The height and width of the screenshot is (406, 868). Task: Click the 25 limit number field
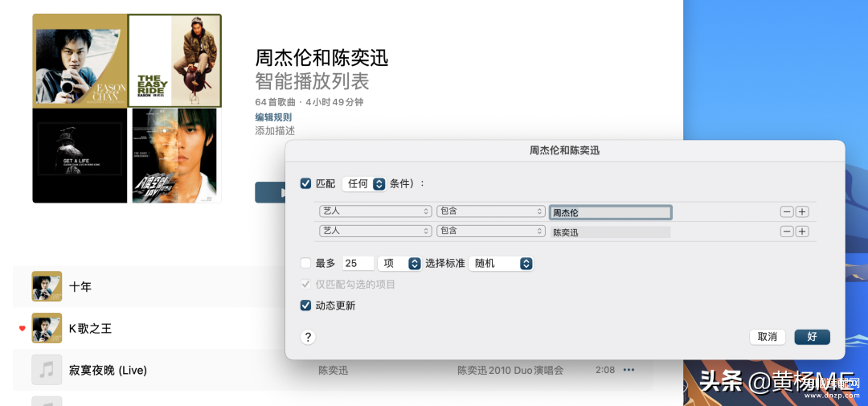358,264
